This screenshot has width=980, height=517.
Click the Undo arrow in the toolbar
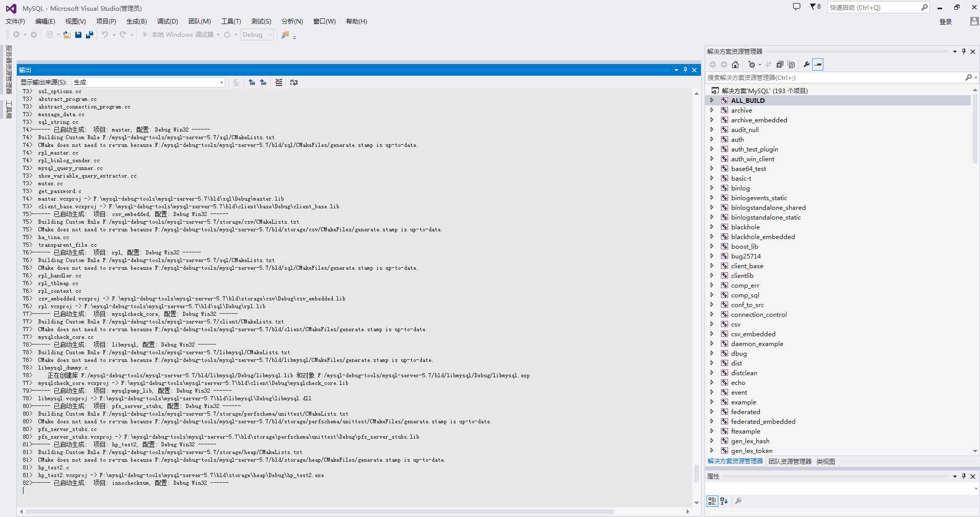coord(105,35)
